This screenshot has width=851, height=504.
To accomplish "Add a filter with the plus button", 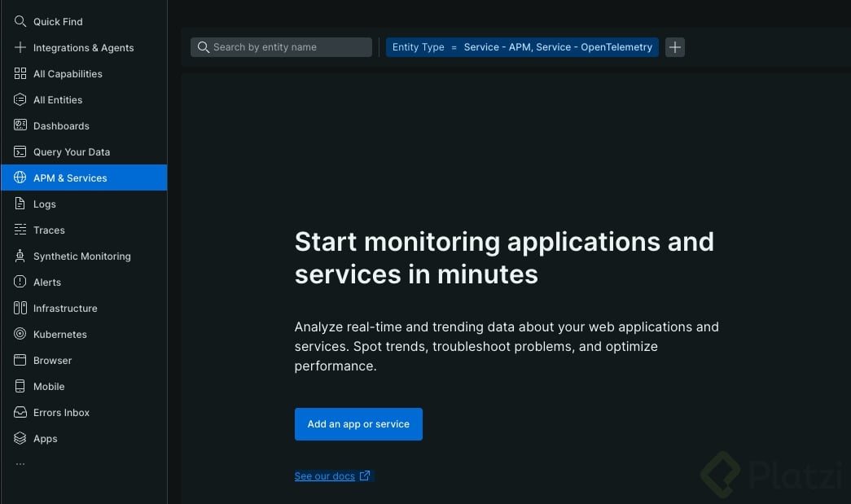I will (x=674, y=47).
